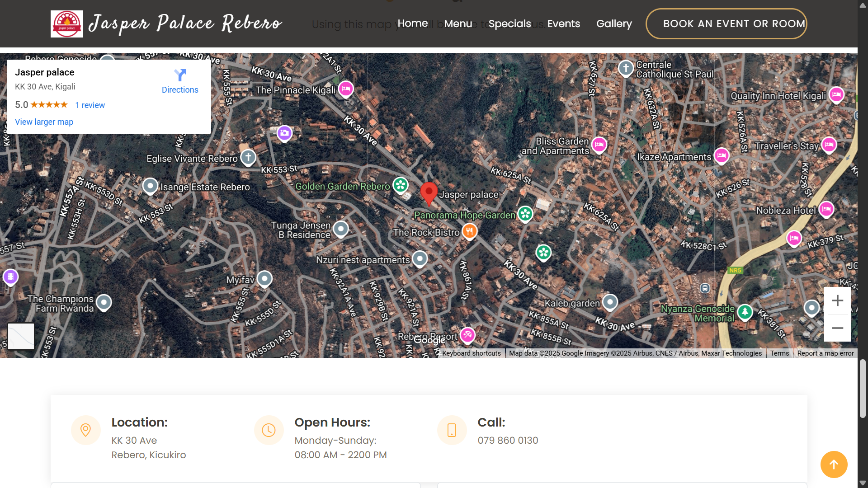Click Centrale Catholique St Paul marker
868x488 pixels.
point(626,69)
